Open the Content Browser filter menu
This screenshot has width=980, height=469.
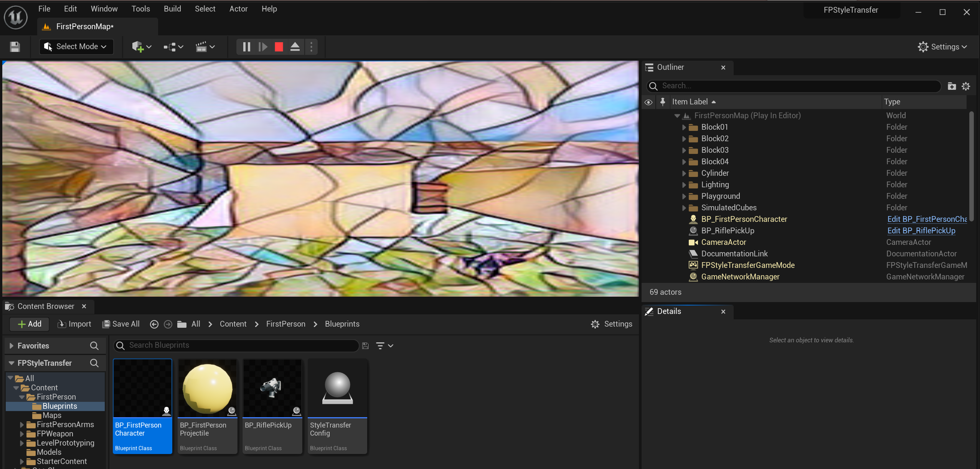pos(384,346)
